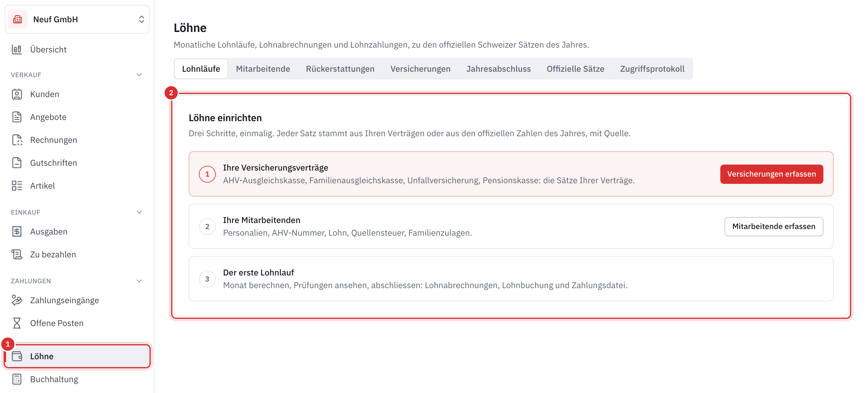Click Versicherungen erfassen button
This screenshot has width=868, height=393.
coord(771,174)
